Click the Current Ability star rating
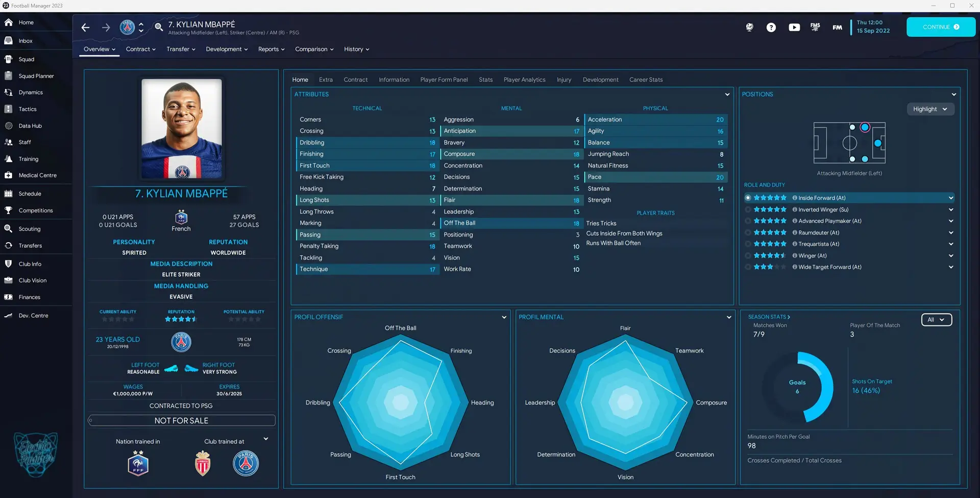 click(x=118, y=319)
